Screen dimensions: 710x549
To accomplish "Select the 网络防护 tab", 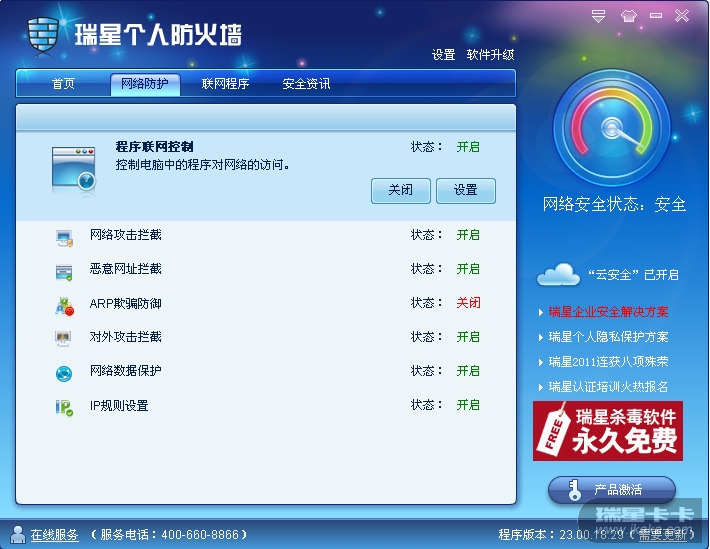I will 145,84.
